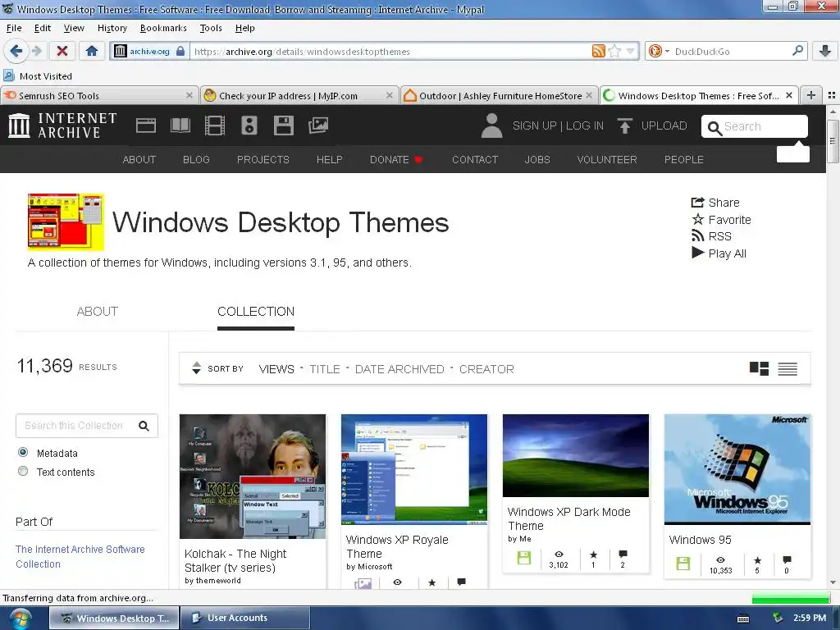Open the Internet Archive images icon
The height and width of the screenshot is (630, 840).
[318, 126]
